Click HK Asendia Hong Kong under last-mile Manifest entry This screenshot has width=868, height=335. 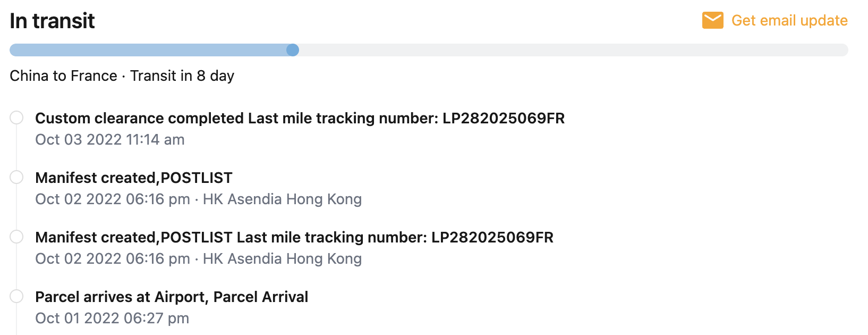click(282, 258)
